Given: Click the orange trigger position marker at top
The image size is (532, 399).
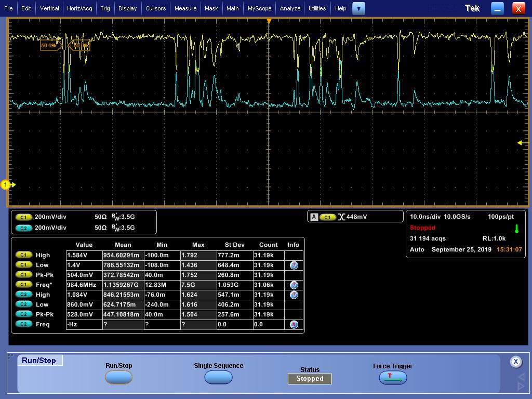Looking at the screenshot, I should click(269, 21).
